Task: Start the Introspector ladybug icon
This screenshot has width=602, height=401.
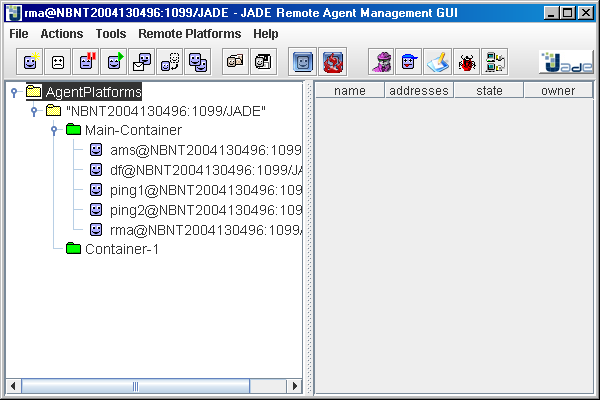Action: [x=466, y=62]
